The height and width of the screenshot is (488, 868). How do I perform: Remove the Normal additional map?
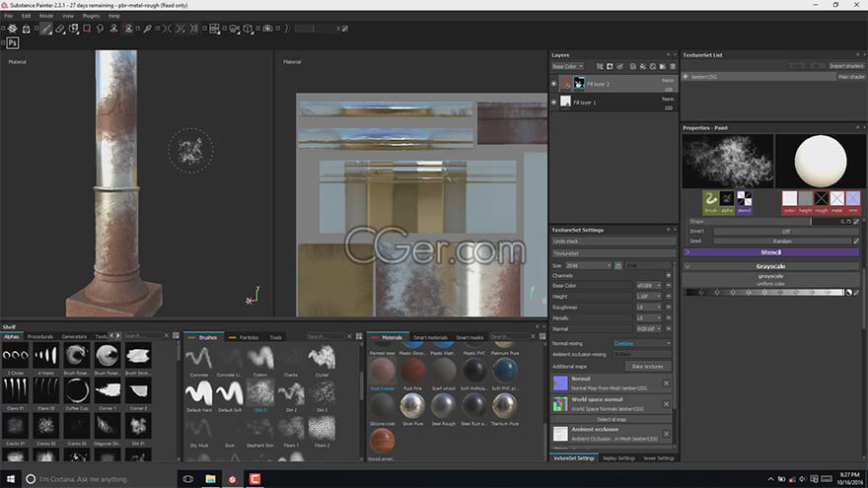point(666,383)
